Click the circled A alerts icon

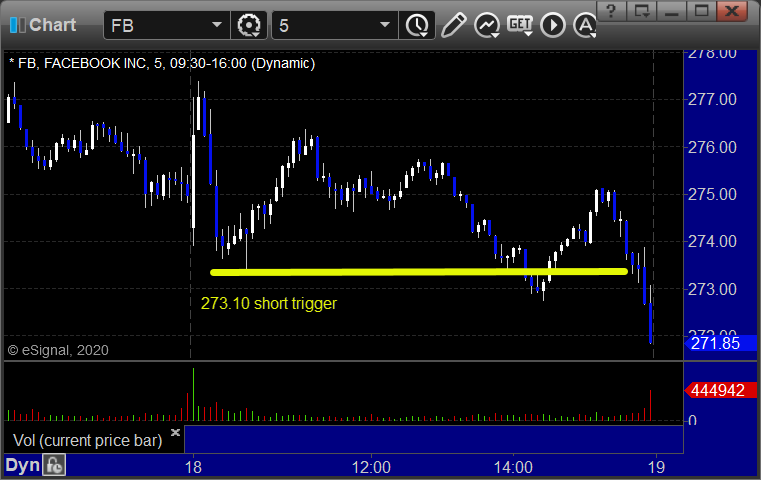pos(585,25)
